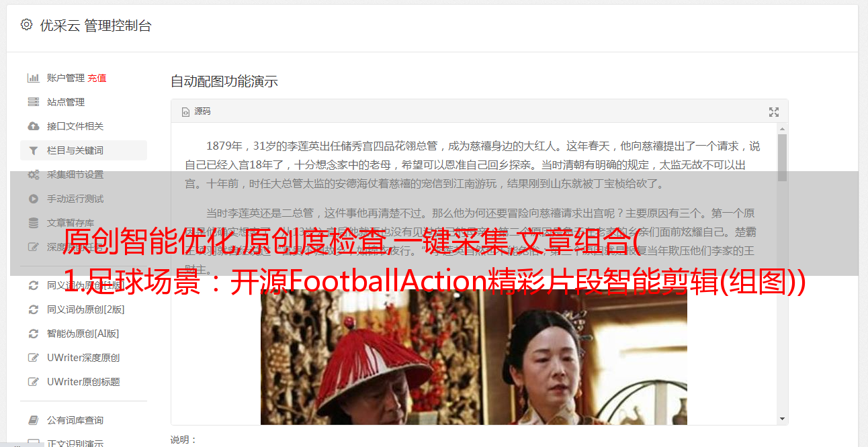
Task: Open 账户管理 bar chart icon
Action: point(33,78)
